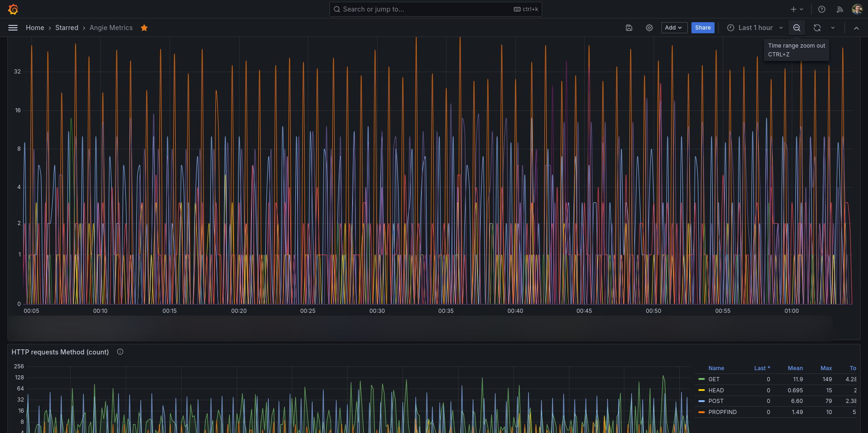Open the Add dropdown menu

pos(674,28)
